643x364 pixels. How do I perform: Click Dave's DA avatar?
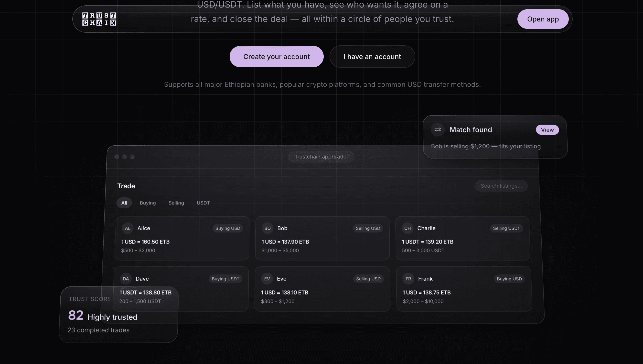(126, 279)
